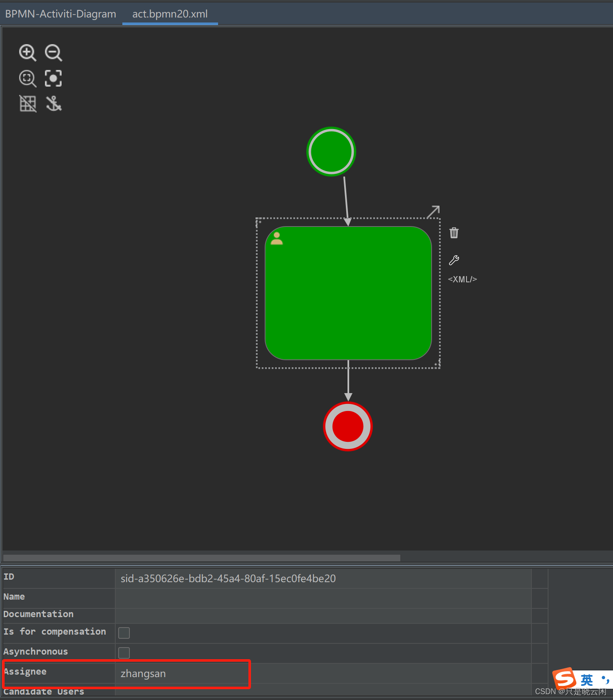613x700 pixels.
Task: Toggle the grid display icon
Action: 27,104
